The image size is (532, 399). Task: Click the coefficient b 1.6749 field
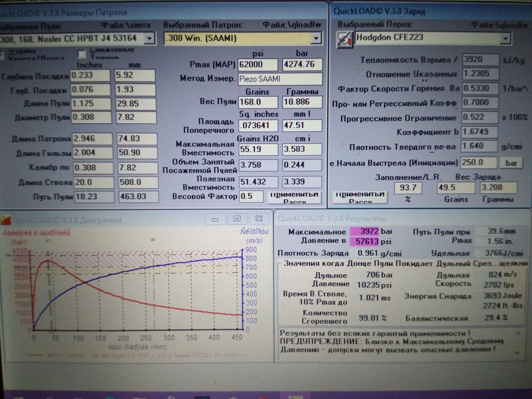click(480, 132)
